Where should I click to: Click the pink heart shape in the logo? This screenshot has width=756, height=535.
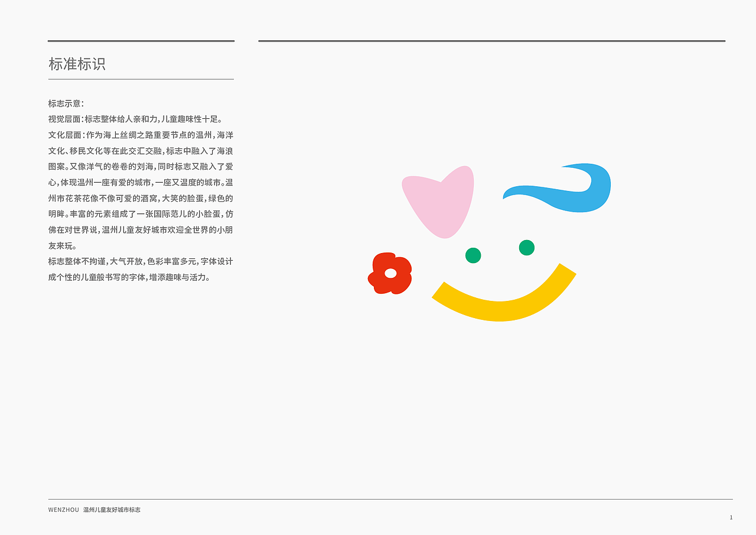pos(440,201)
